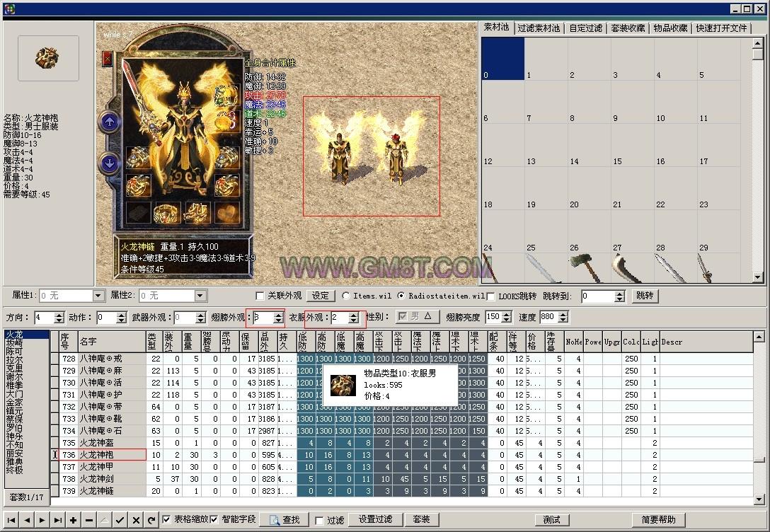Tick the 过滤 filter checkbox
The width and height of the screenshot is (770, 532).
tap(320, 520)
